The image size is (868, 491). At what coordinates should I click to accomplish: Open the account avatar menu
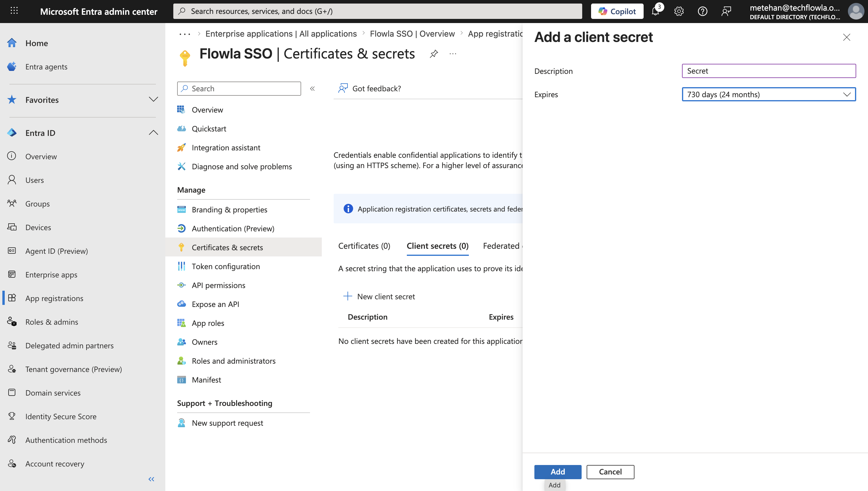[856, 11]
